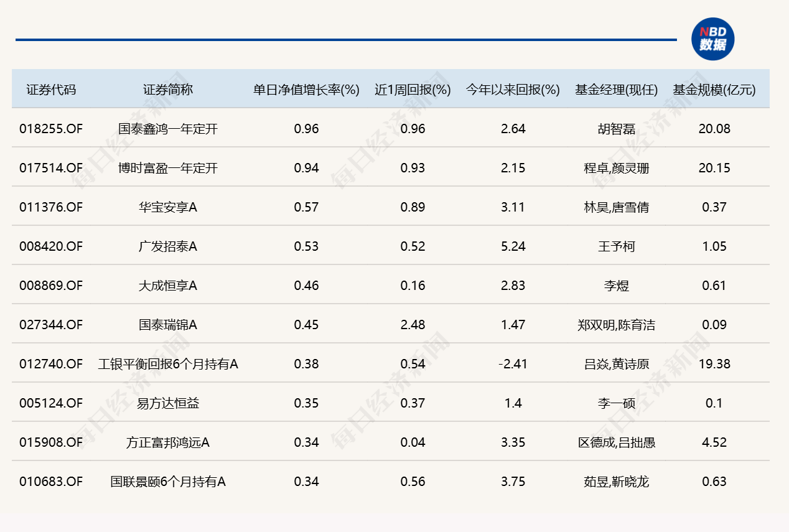Select fund code 008869.OF
This screenshot has width=789, height=532.
pyautogui.click(x=51, y=286)
